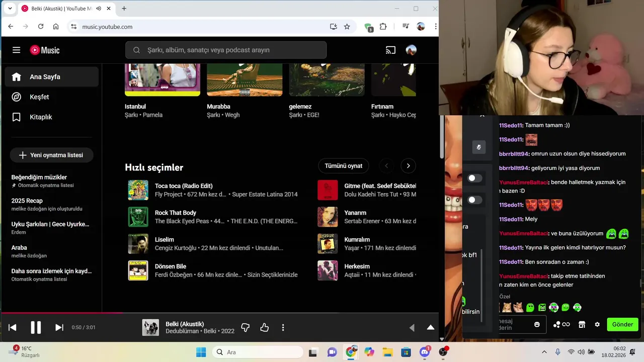Viewport: 644px width, 362px height.
Task: Pause the song Belki (Akustik)
Action: pyautogui.click(x=36, y=327)
